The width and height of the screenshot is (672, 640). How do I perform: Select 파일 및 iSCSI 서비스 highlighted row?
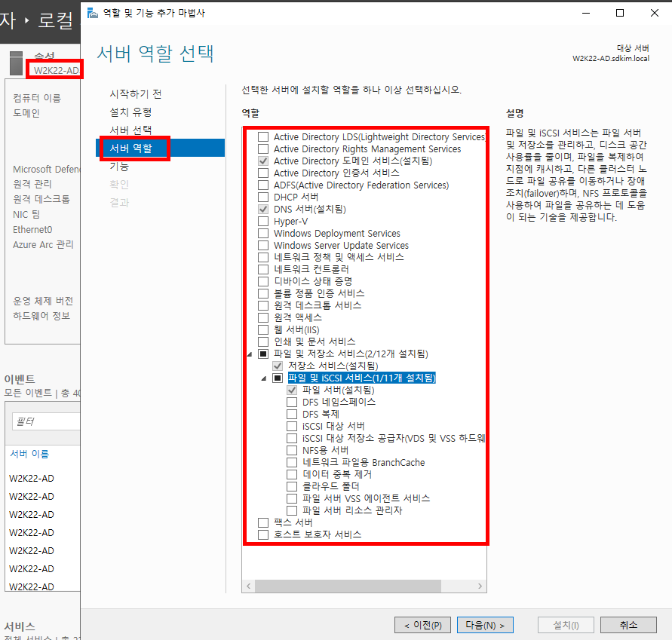(362, 378)
